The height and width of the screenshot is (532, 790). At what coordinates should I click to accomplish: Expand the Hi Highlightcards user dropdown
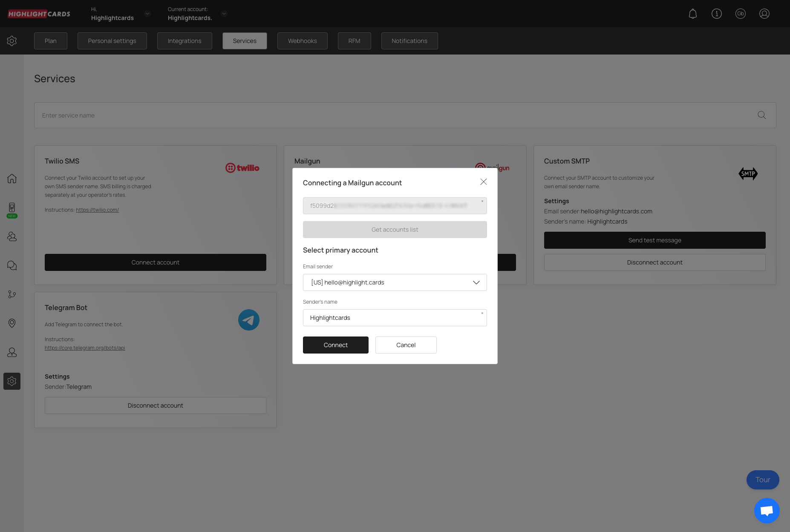[147, 14]
